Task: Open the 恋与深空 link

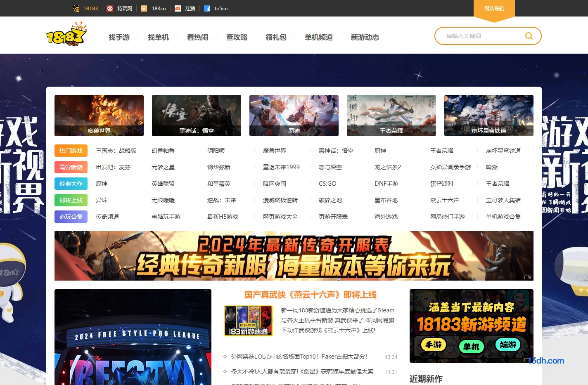Action: coord(330,167)
